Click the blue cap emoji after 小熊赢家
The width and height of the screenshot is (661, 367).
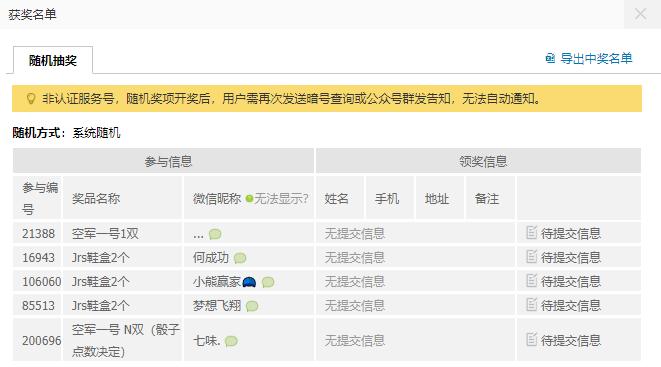coord(249,282)
